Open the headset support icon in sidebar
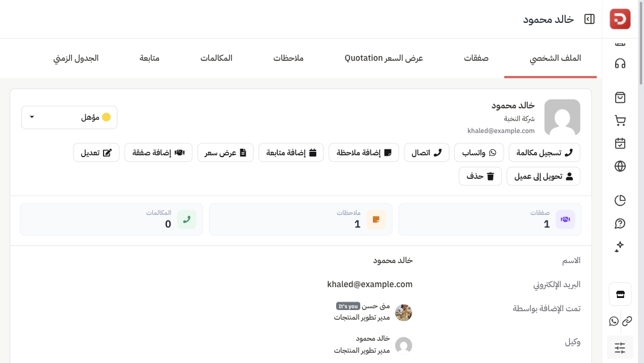This screenshot has width=644, height=363. pyautogui.click(x=620, y=64)
